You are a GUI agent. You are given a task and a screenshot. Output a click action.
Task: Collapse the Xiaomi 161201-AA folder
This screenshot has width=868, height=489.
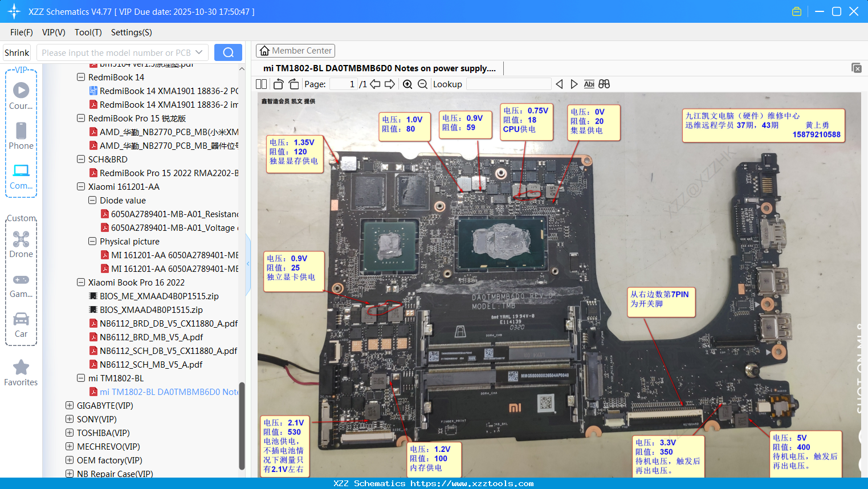tap(81, 186)
